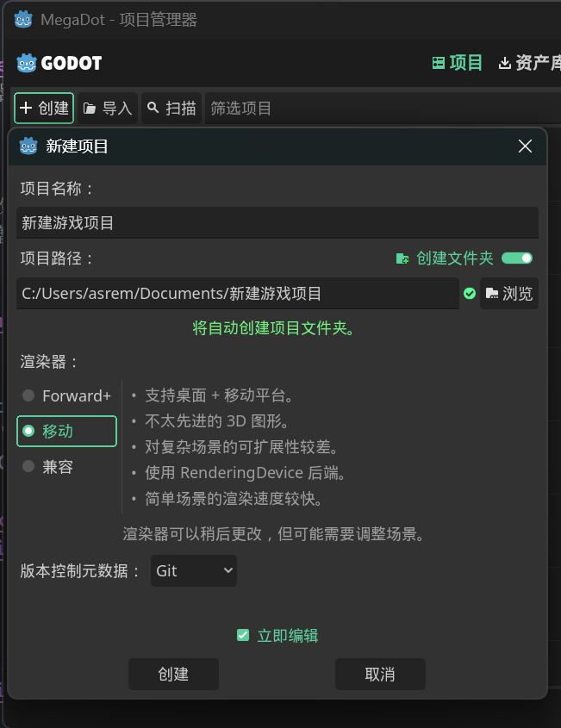Click the green path validity checkmark icon
The height and width of the screenshot is (728, 561).
pyautogui.click(x=470, y=293)
